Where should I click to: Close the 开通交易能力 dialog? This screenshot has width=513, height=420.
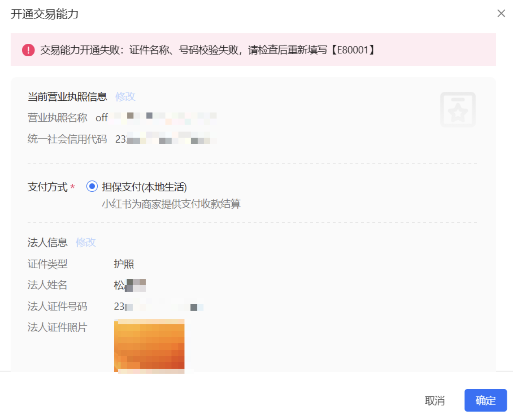point(501,13)
